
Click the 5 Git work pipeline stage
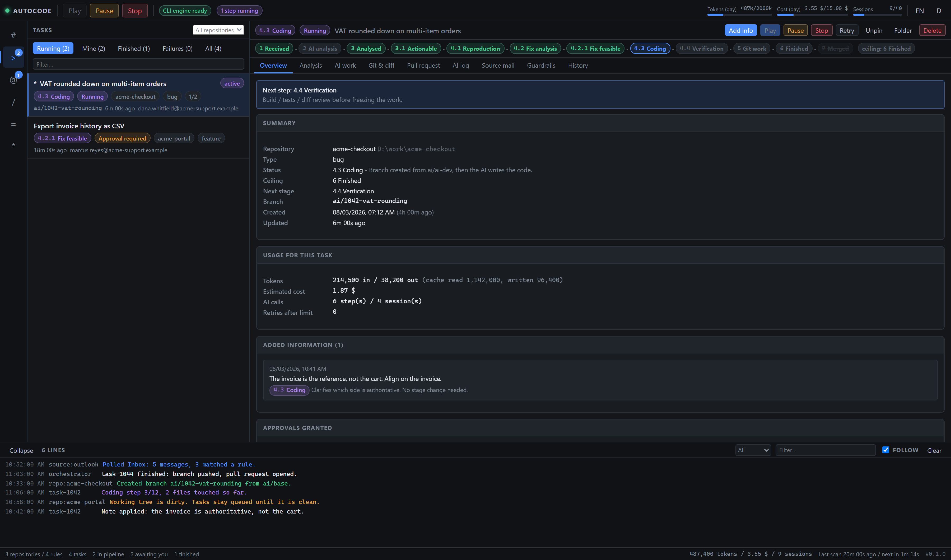click(752, 48)
